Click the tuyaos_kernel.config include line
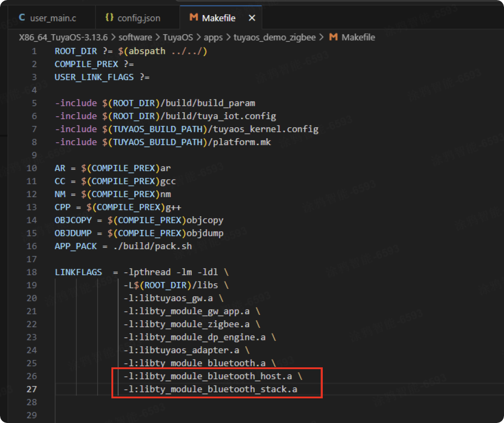The image size is (504, 423). 186,130
